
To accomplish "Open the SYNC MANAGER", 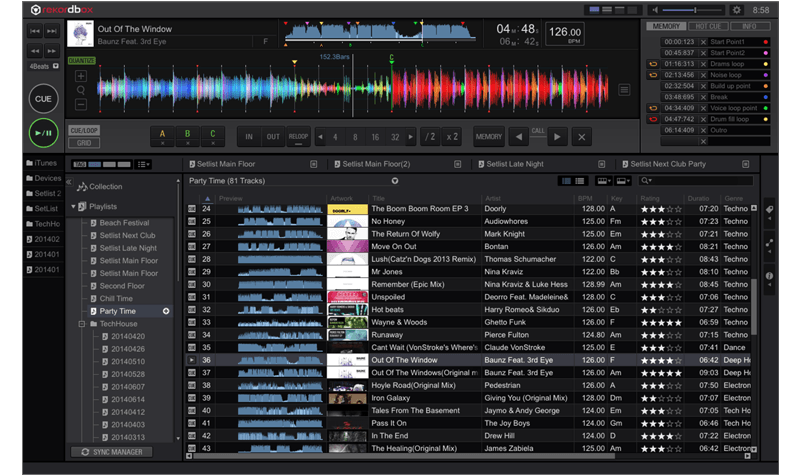I will click(x=110, y=452).
